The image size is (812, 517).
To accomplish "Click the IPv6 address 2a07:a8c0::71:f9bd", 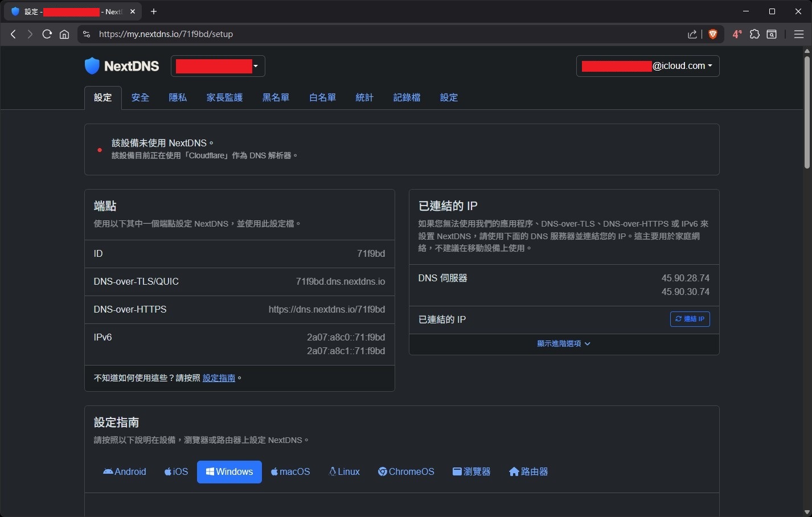I will coord(346,337).
